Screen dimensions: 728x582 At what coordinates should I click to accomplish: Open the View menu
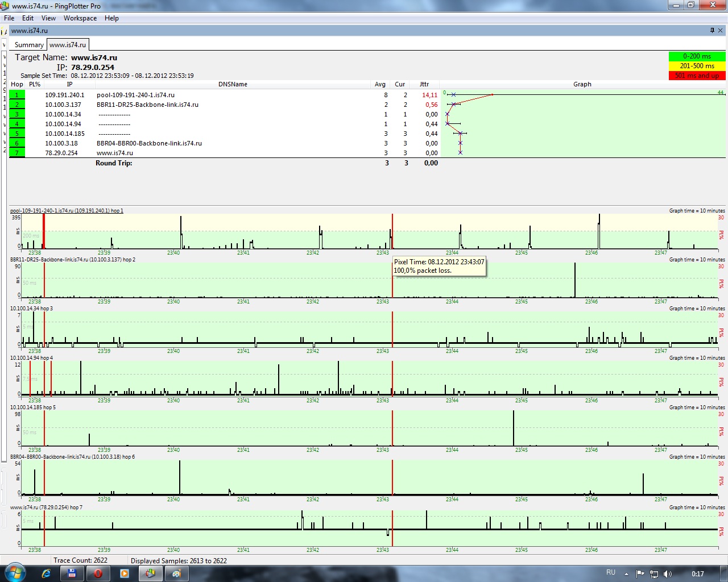click(x=48, y=18)
